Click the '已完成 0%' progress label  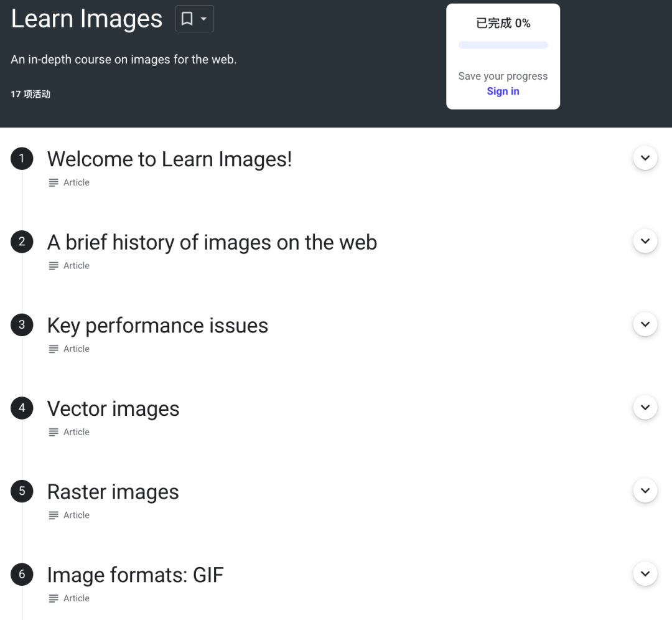click(x=503, y=23)
